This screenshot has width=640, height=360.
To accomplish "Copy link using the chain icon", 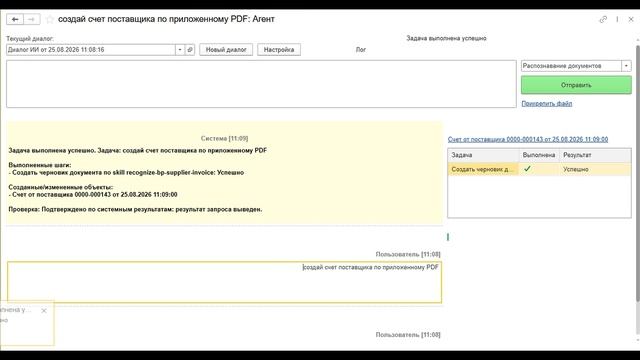I will (603, 19).
